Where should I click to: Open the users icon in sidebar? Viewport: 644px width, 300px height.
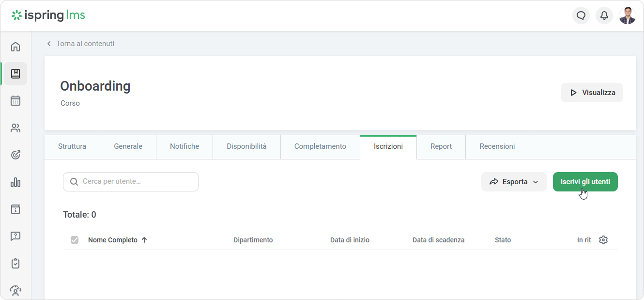coord(15,128)
